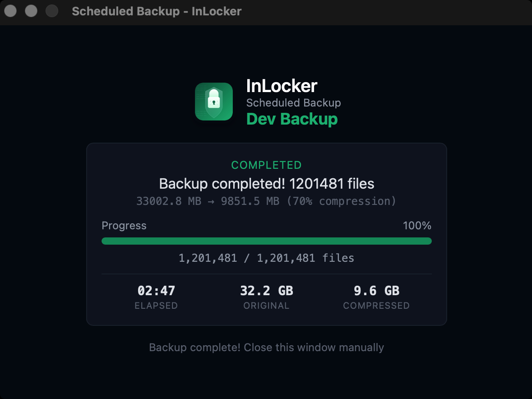Click the window title Scheduled Backup - InLocker
Image resolution: width=532 pixels, height=399 pixels.
pos(157,11)
